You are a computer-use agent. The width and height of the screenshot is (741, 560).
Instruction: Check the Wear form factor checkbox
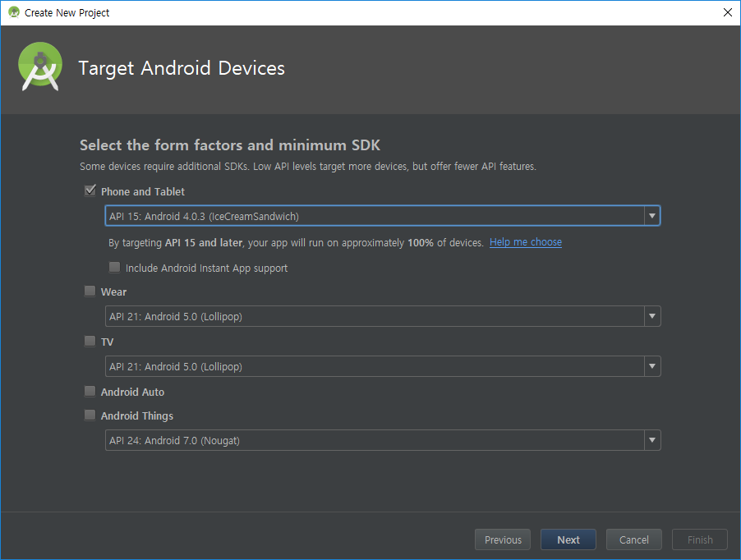[90, 291]
